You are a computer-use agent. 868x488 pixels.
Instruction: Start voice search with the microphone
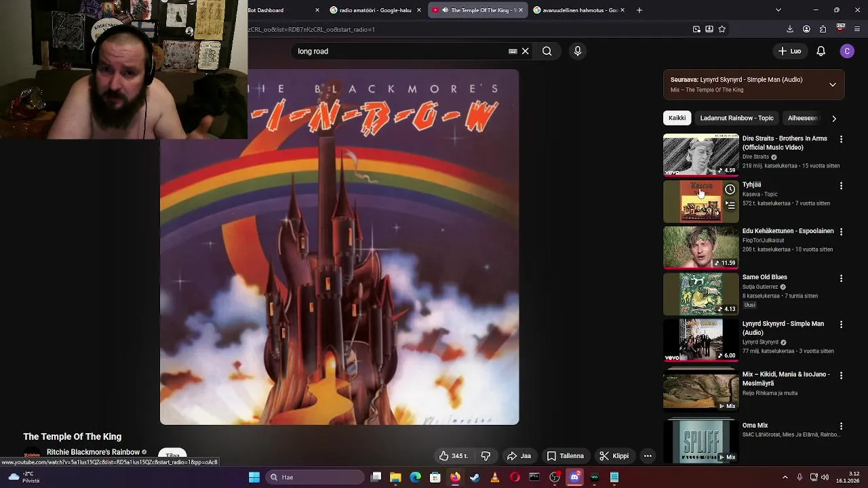point(578,51)
